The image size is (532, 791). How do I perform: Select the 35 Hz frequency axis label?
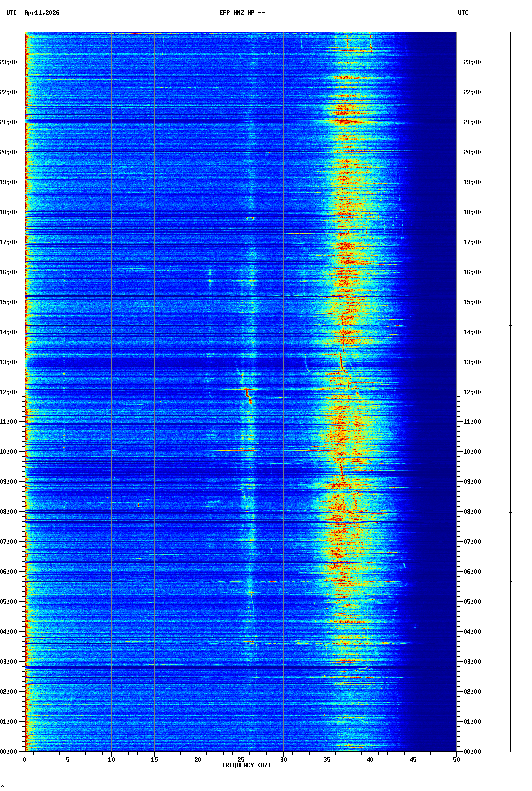point(327,760)
